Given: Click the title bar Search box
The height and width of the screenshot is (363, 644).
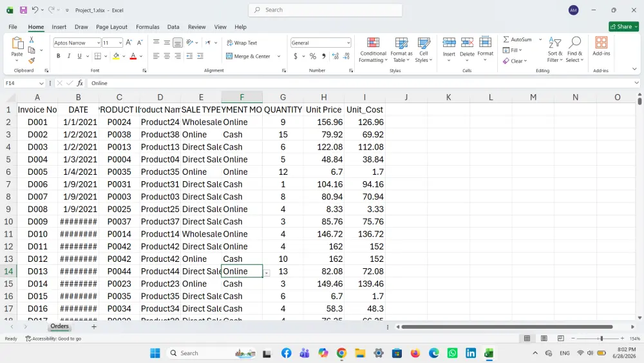Looking at the screenshot, I should 325,10.
